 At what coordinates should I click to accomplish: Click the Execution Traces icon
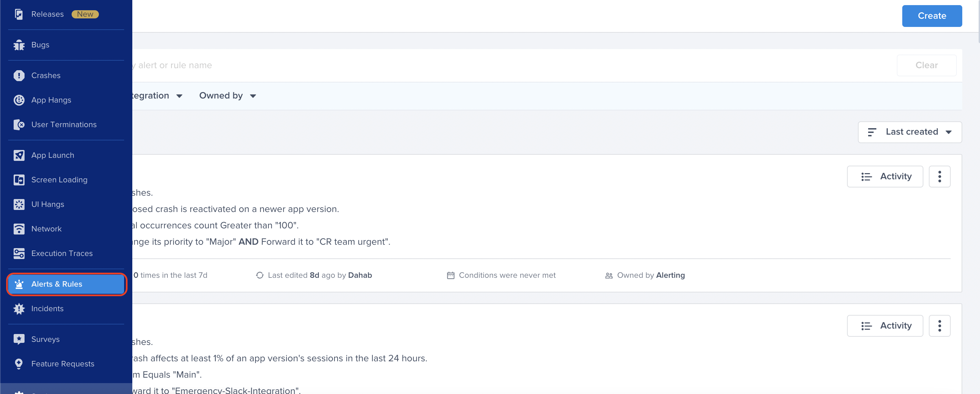coord(19,253)
